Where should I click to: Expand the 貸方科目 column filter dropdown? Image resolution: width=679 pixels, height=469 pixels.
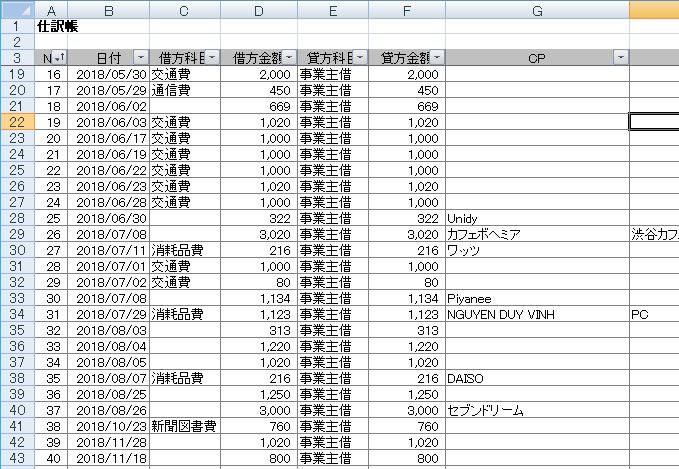coord(359,58)
